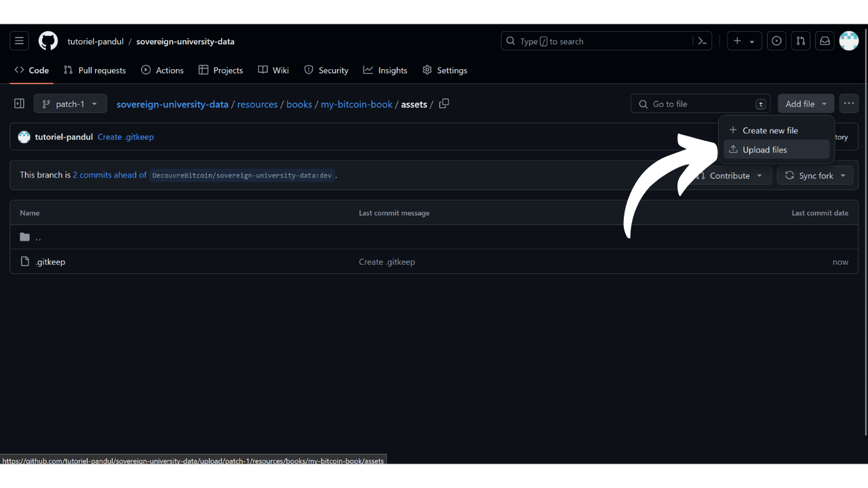Expand the Add file dropdown
868x488 pixels.
(806, 104)
